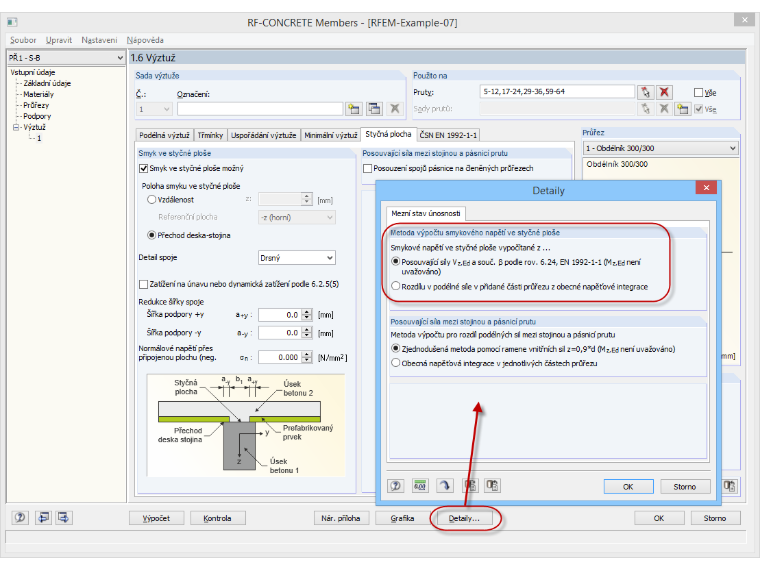This screenshot has width=760, height=570.
Task: Clear members list with red X icon
Action: [x=664, y=92]
